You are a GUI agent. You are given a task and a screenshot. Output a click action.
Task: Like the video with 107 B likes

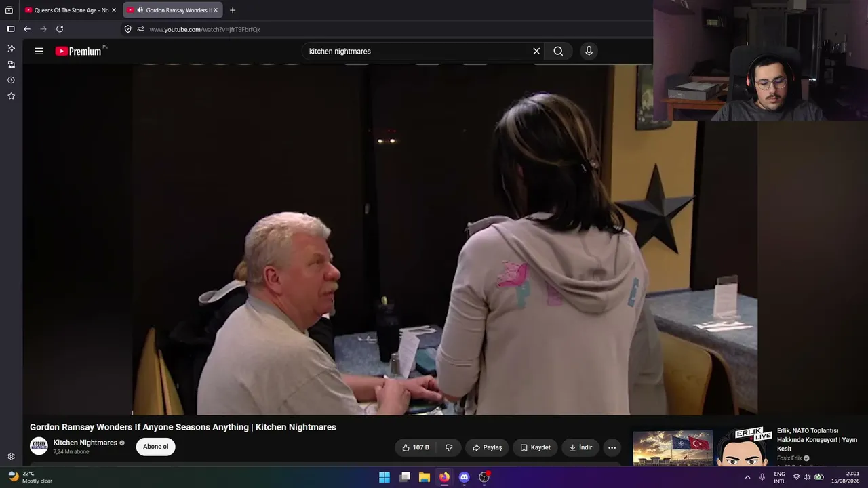(416, 447)
